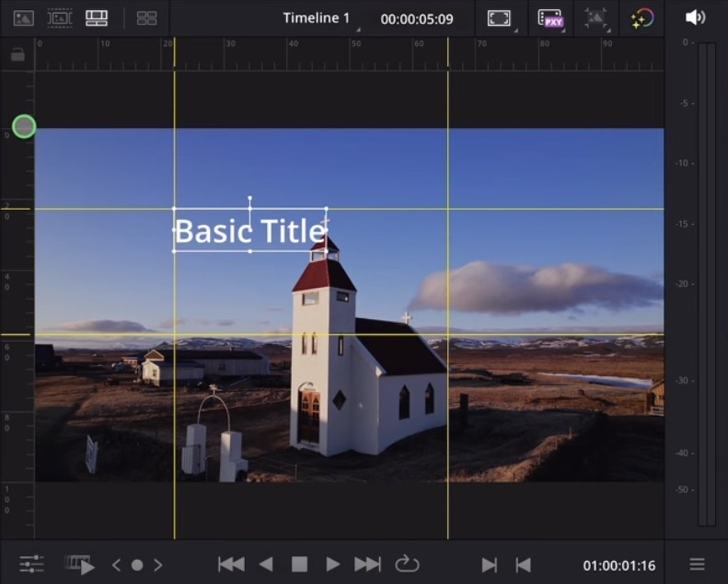This screenshot has width=728, height=584.
Task: Jump to the first frame
Action: pyautogui.click(x=231, y=565)
